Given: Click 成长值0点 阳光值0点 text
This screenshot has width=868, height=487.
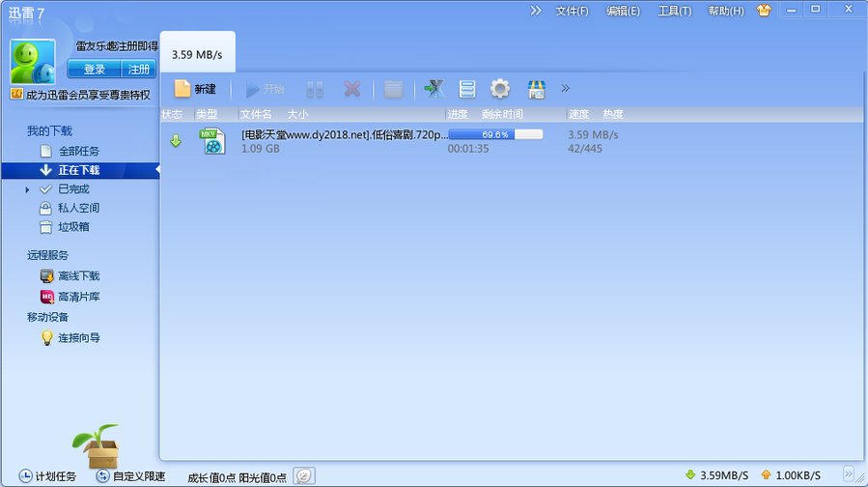Looking at the screenshot, I should click(x=237, y=477).
